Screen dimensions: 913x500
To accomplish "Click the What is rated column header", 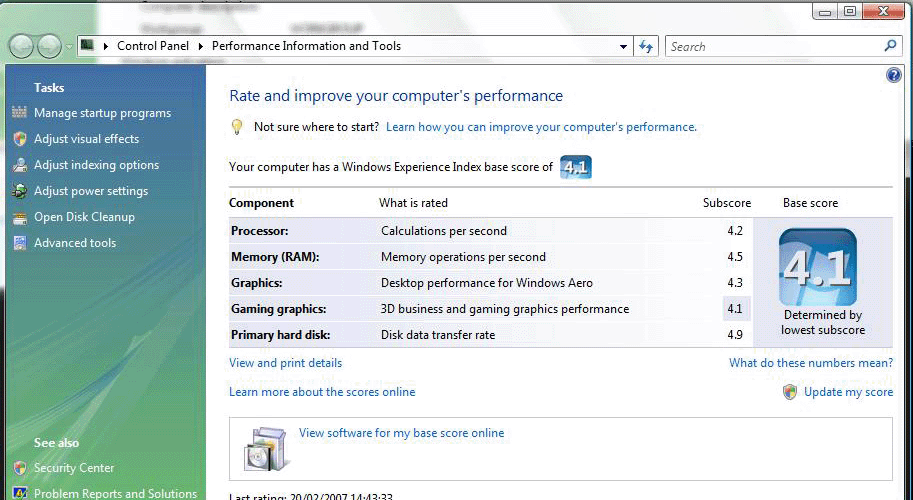I will click(x=413, y=203).
